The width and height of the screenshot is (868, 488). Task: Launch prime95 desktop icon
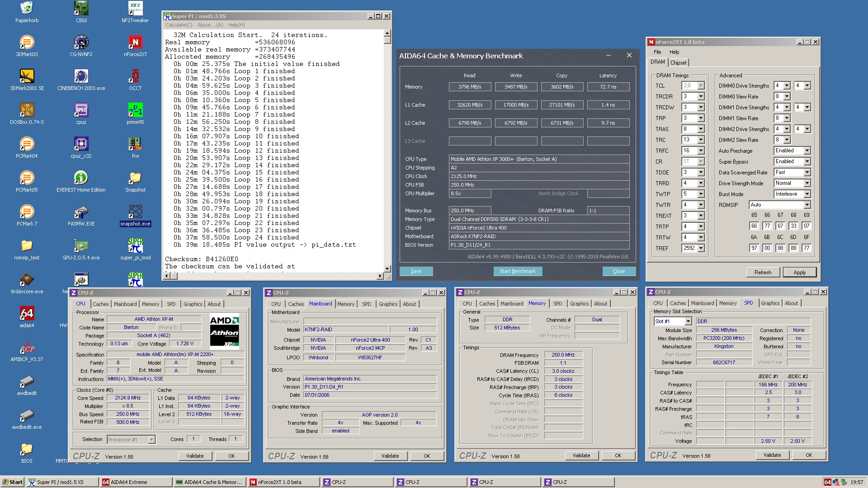(x=135, y=114)
